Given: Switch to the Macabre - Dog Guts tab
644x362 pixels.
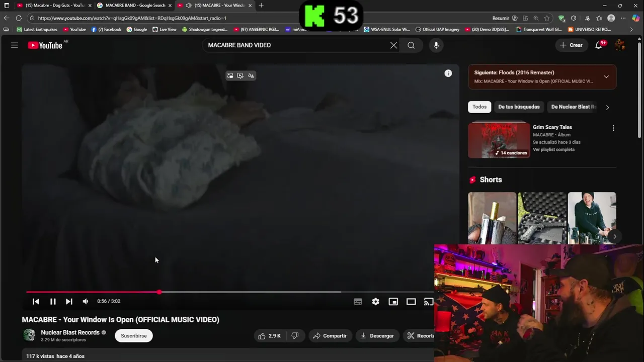Looking at the screenshot, I should coord(54,6).
